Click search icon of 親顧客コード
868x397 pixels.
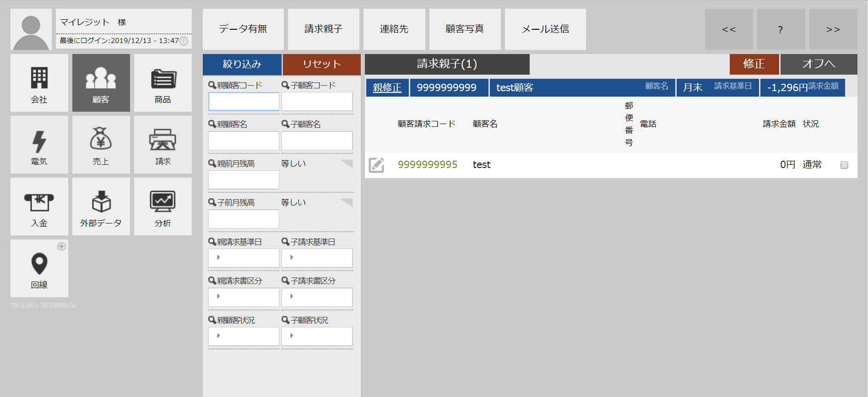tap(212, 85)
